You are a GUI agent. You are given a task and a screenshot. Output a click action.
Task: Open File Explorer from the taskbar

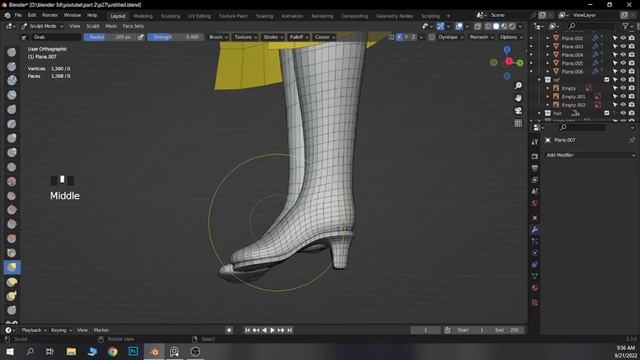click(71, 351)
